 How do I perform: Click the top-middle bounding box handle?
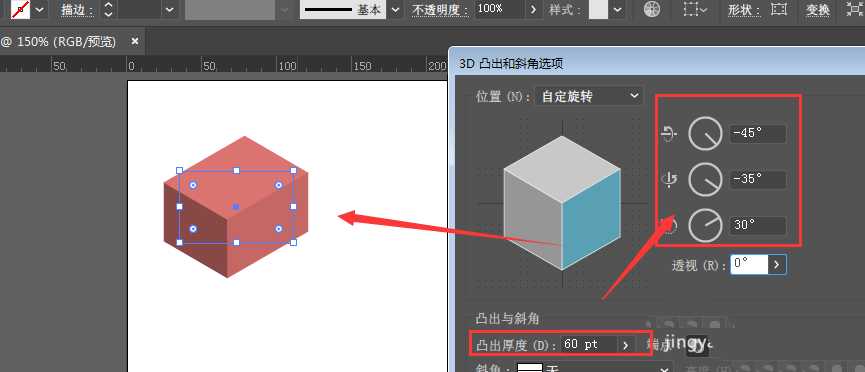[x=237, y=171]
